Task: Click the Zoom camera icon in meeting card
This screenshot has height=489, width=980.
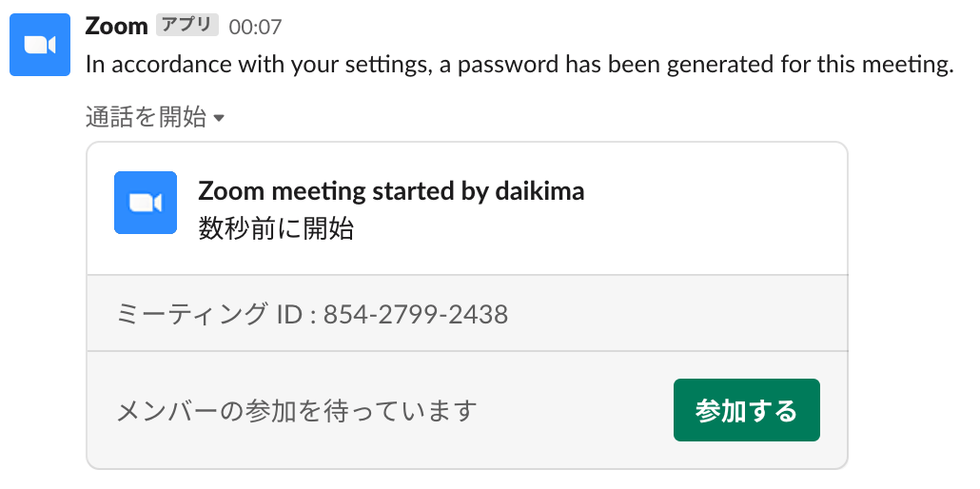Action: (146, 203)
